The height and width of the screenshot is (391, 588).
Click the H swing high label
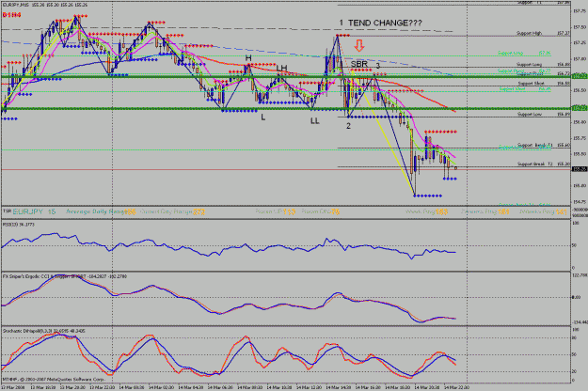(x=248, y=58)
